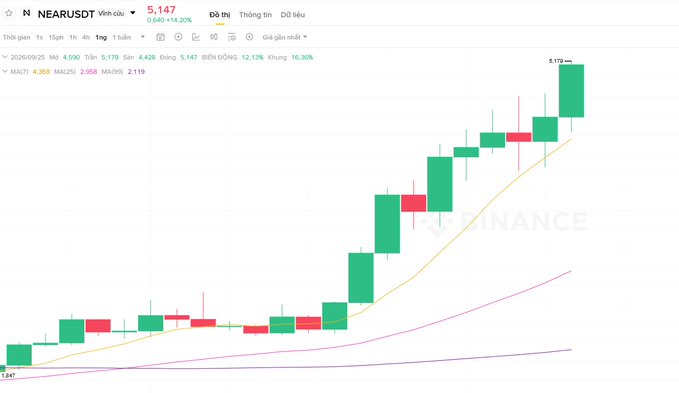679x393 pixels.
Task: Click the MA(7) 4,359 legend entry
Action: [30, 71]
